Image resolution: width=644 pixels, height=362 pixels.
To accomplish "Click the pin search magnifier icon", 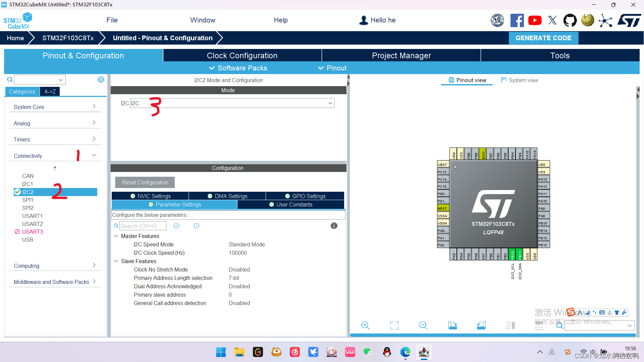I will coord(559,325).
